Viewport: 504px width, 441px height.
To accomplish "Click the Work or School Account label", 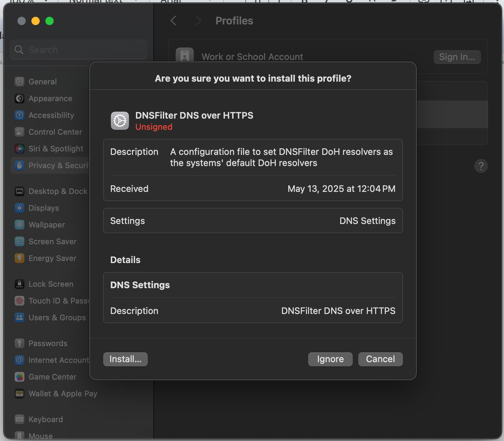I will [252, 57].
